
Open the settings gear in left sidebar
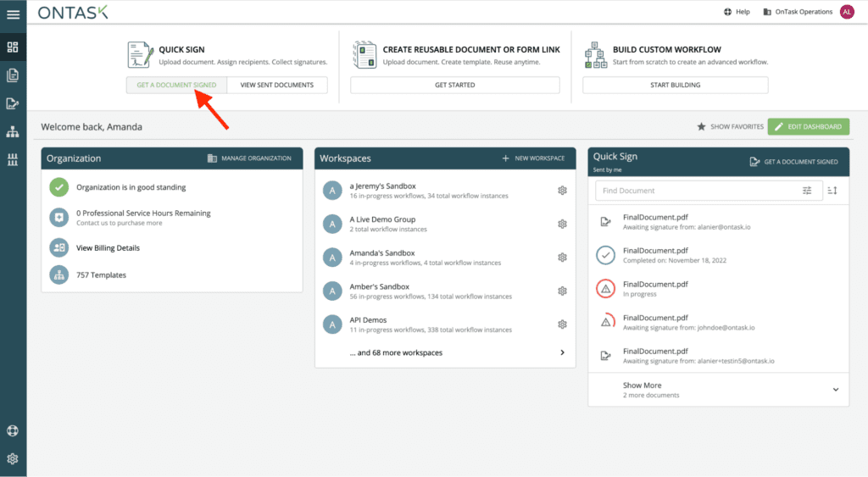tap(13, 458)
